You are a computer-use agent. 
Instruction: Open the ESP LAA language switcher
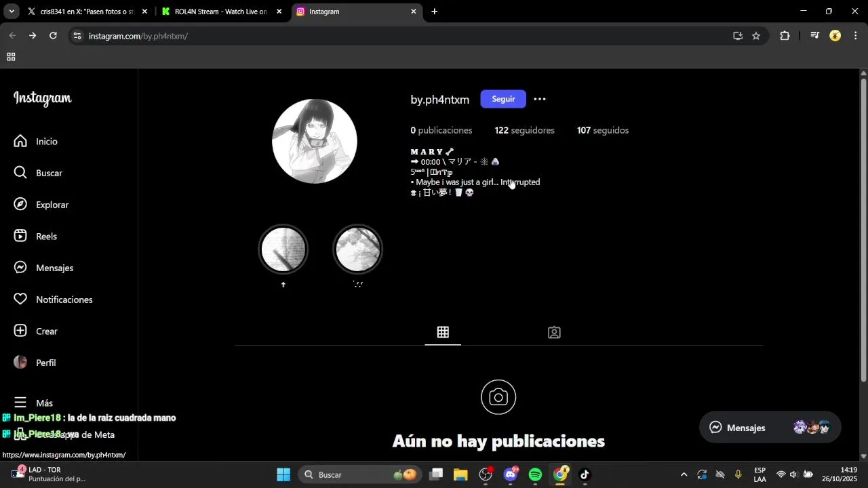[x=760, y=474]
